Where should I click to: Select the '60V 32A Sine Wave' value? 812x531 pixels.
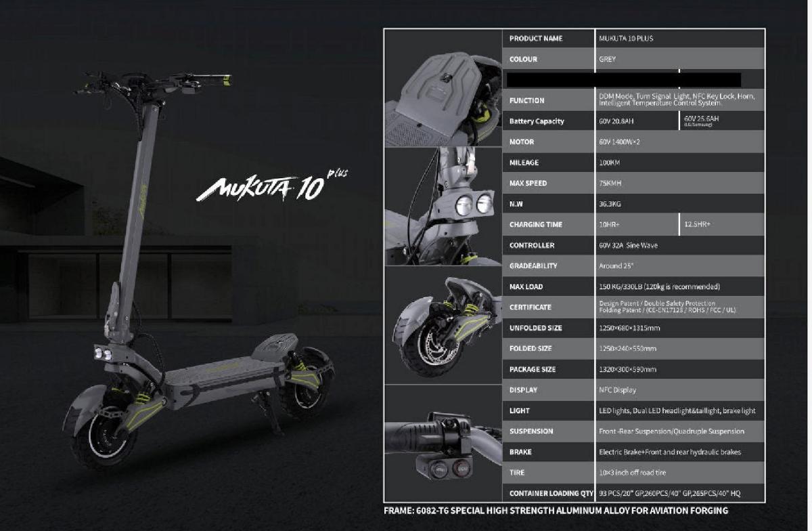tap(628, 245)
